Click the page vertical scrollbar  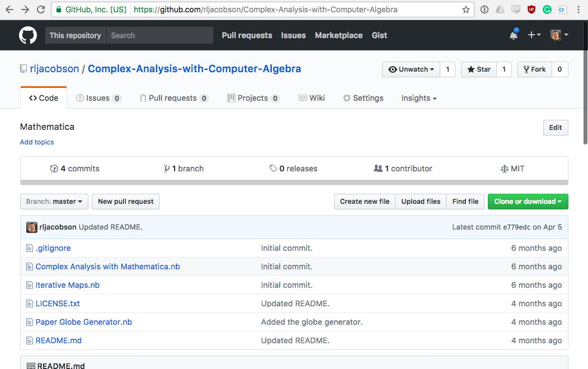[x=585, y=82]
